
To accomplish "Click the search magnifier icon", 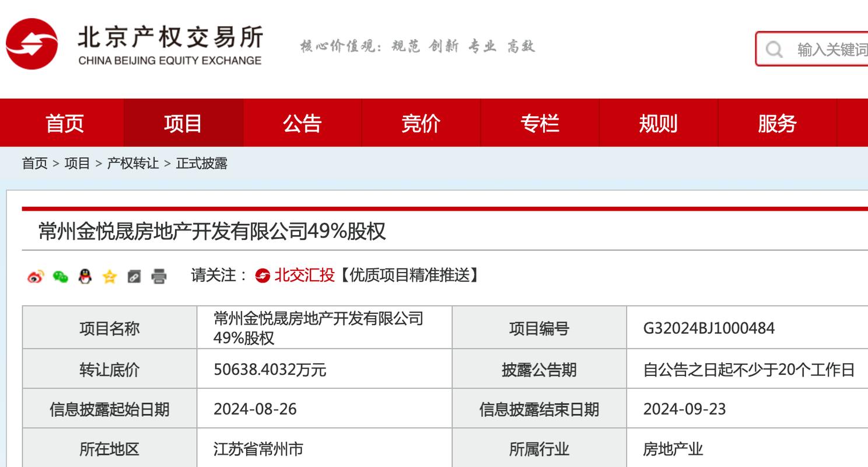I will 774,49.
